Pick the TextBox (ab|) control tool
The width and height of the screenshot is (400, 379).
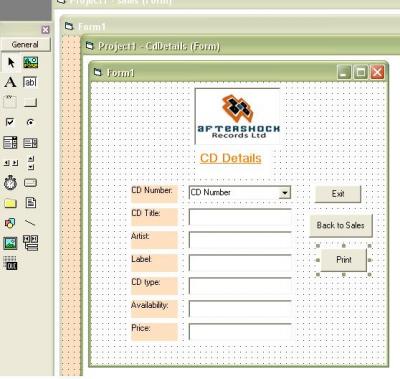(x=30, y=82)
